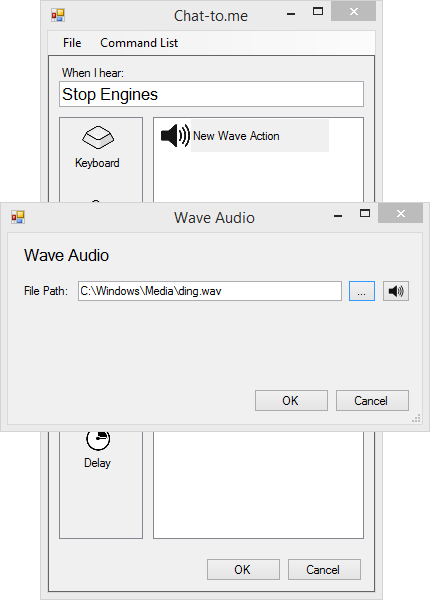Open the Command List menu
Image resolution: width=430 pixels, height=600 pixels.
pyautogui.click(x=139, y=42)
